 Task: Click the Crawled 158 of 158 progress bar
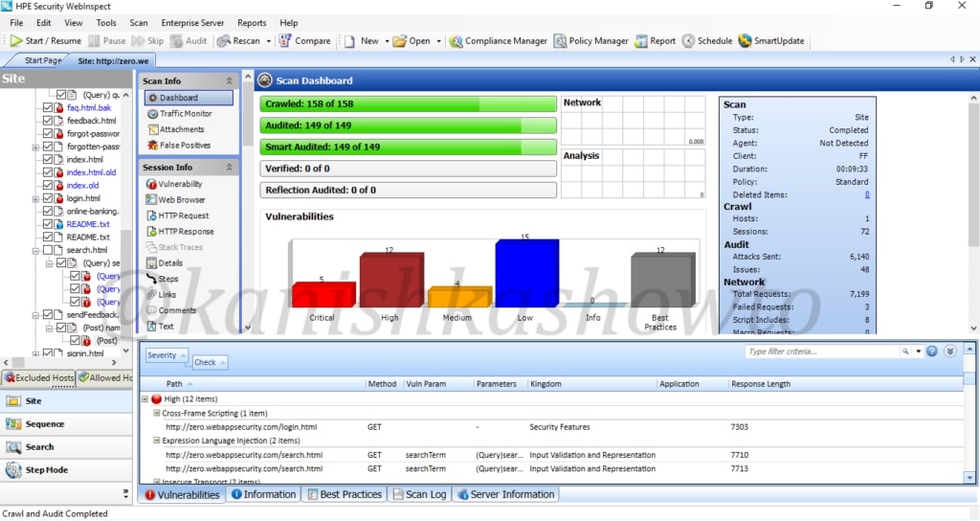(x=408, y=103)
